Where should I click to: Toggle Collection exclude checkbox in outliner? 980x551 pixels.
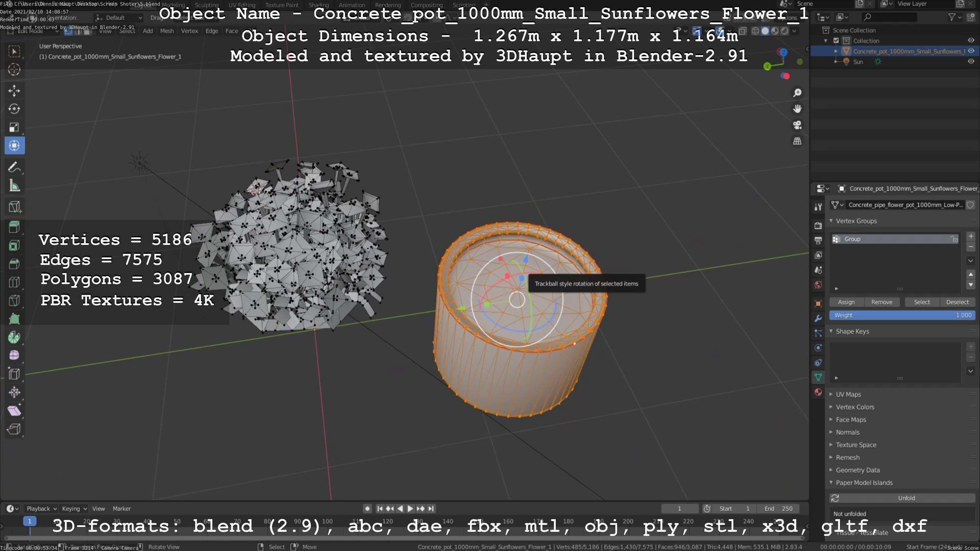pos(836,41)
